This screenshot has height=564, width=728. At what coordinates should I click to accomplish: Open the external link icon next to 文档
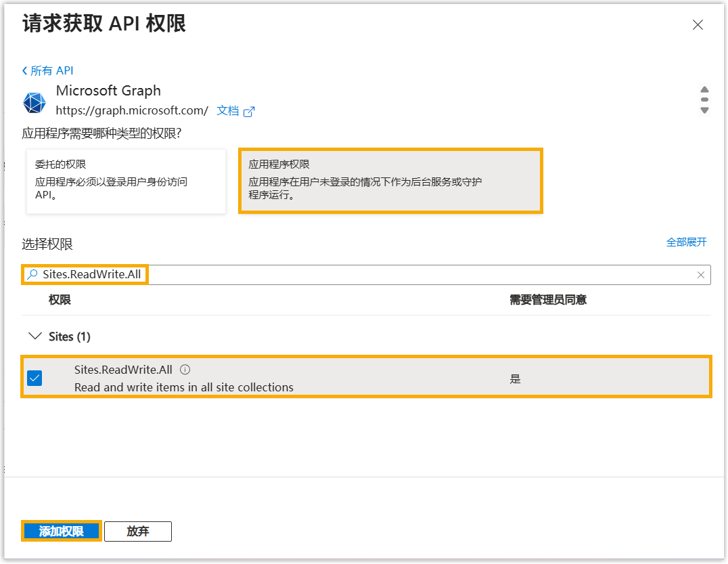coord(249,112)
